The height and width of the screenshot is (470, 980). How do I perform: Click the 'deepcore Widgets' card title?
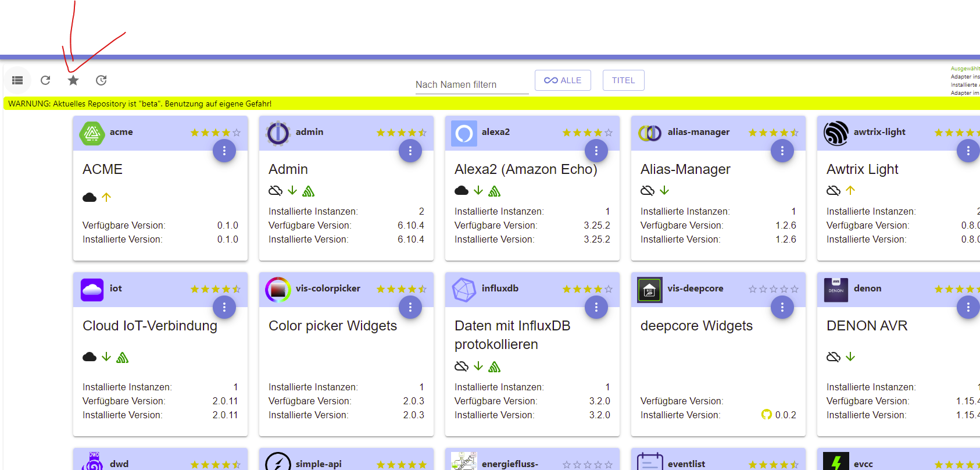696,326
